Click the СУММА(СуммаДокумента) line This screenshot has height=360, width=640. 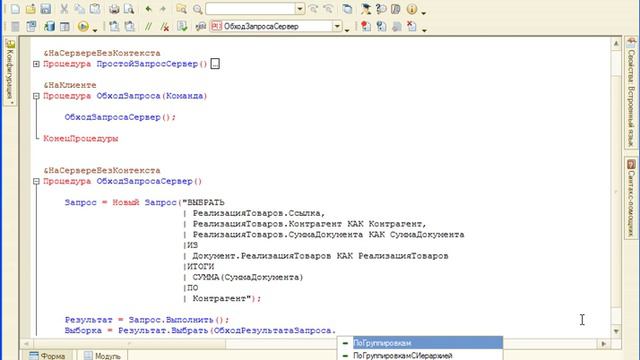[x=248, y=277]
